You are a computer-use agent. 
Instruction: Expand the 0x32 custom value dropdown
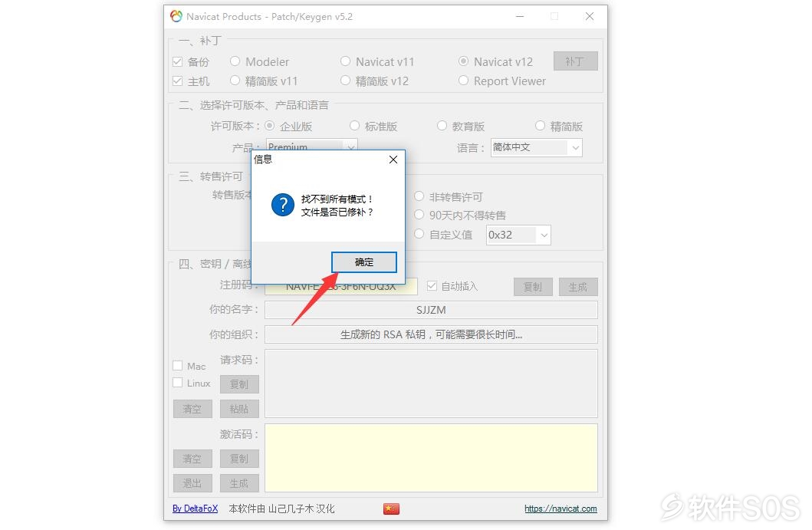544,235
